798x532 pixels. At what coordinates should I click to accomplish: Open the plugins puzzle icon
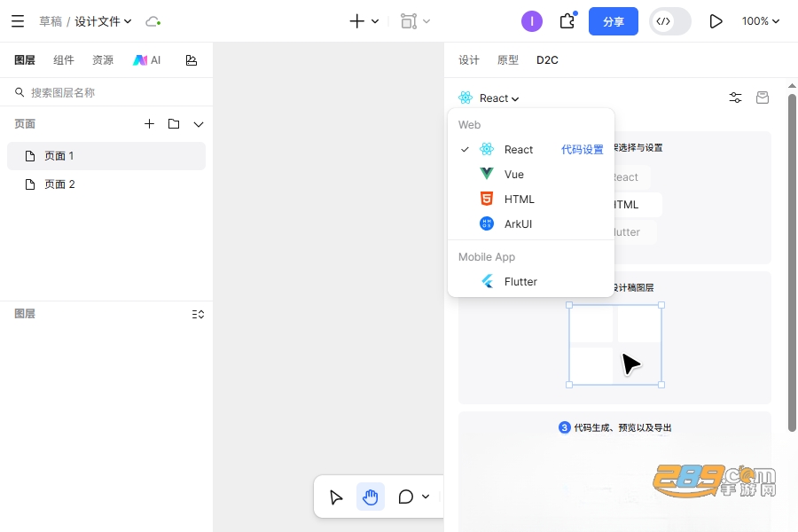coord(567,21)
